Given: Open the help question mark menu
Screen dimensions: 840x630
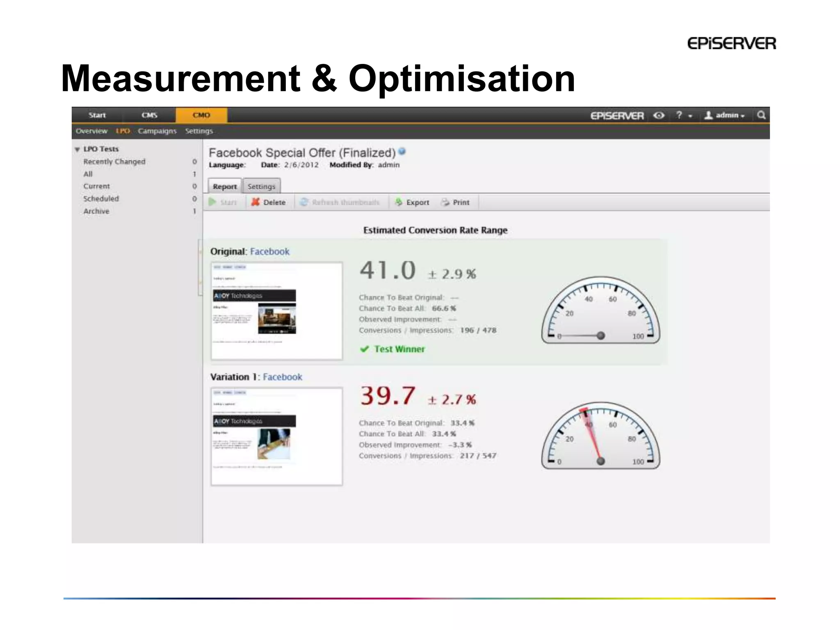Looking at the screenshot, I should tap(683, 115).
